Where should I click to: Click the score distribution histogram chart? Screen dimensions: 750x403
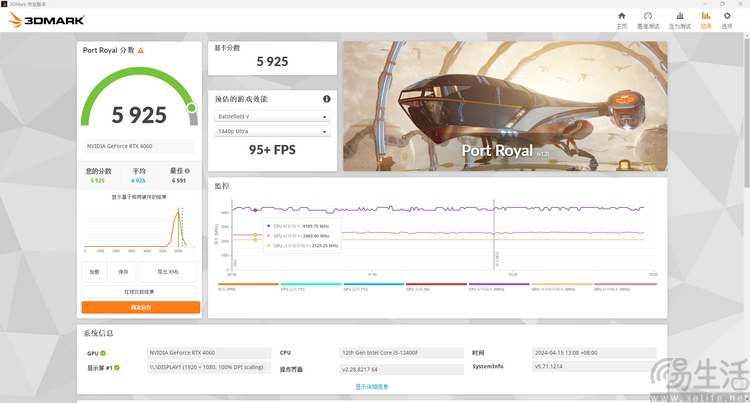pyautogui.click(x=139, y=229)
